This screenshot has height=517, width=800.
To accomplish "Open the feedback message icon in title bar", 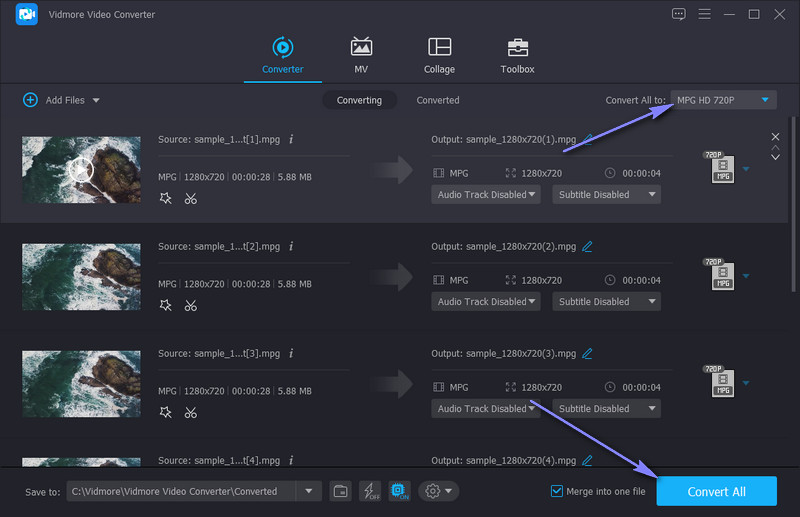I will click(679, 14).
